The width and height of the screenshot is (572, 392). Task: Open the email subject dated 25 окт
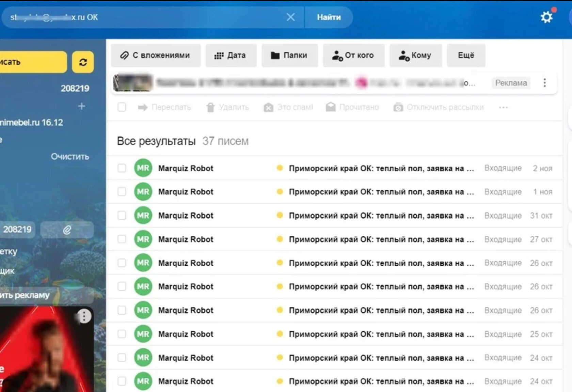381,334
